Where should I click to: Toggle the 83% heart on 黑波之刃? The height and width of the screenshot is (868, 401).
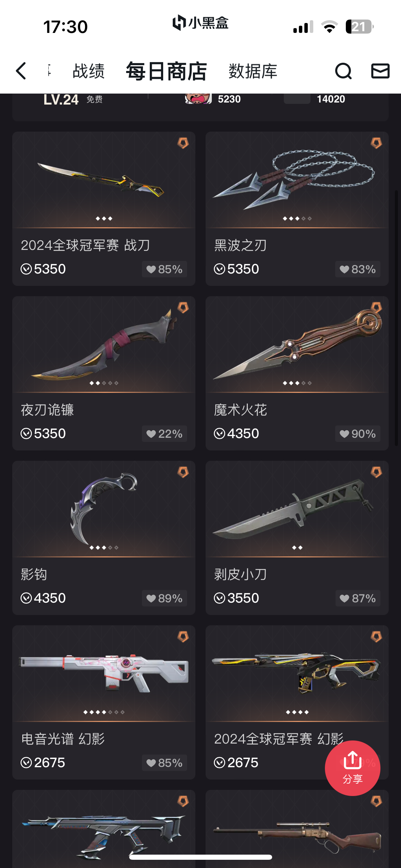357,269
